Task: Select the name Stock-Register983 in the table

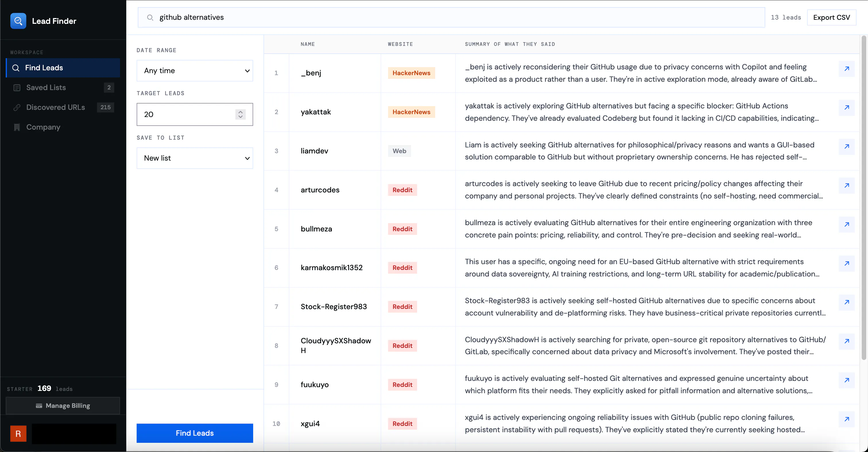Action: tap(334, 307)
